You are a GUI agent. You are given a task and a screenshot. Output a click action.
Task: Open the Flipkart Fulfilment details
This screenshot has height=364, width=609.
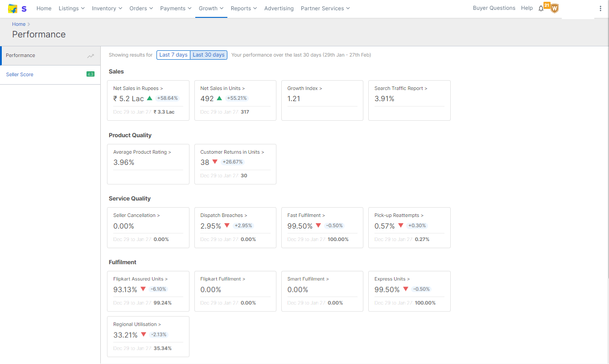[223, 279]
